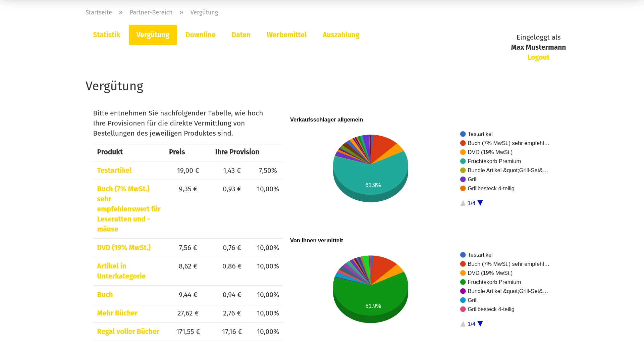The width and height of the screenshot is (644, 343).
Task: Click purple Grill legend marker in top chart
Action: [x=463, y=180]
